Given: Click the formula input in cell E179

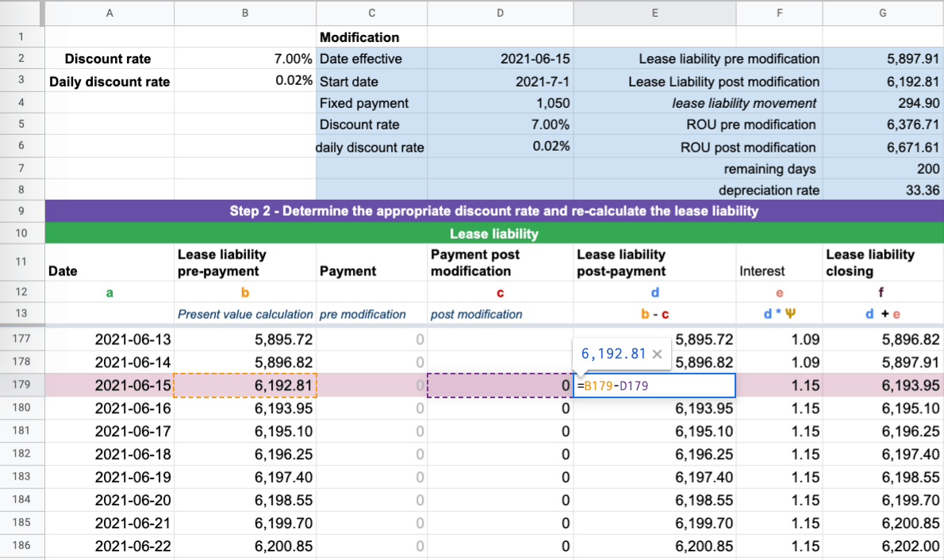Looking at the screenshot, I should [654, 385].
